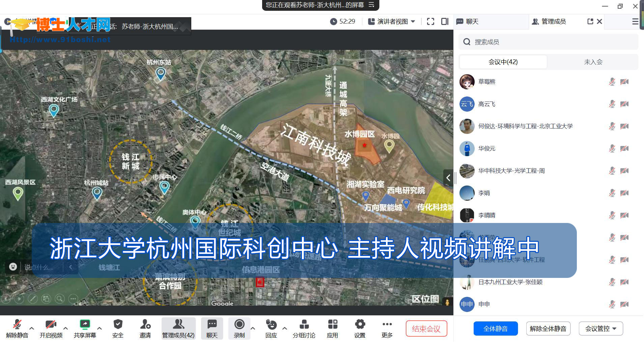Click the 说点什么 chat input field
Screen dimensions: 644x342
39,267
